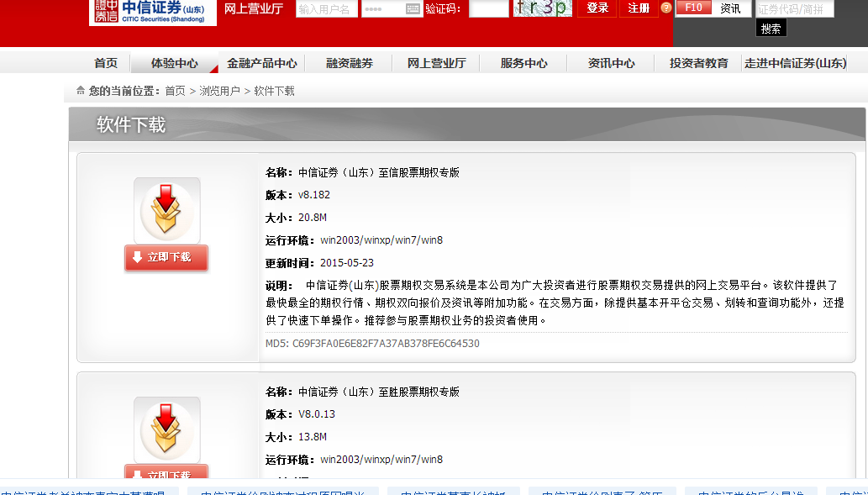The image size is (868, 495).
Task: Click the 中信证券(山东) company logo
Action: (151, 13)
